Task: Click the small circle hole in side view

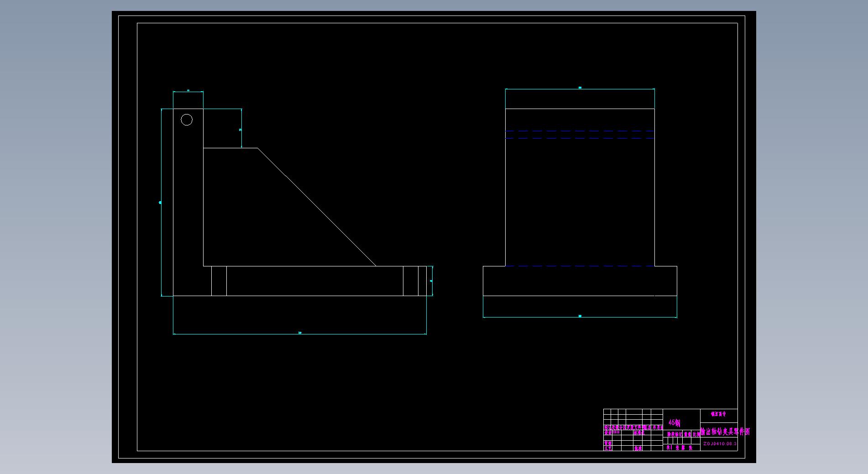Action: [x=187, y=120]
